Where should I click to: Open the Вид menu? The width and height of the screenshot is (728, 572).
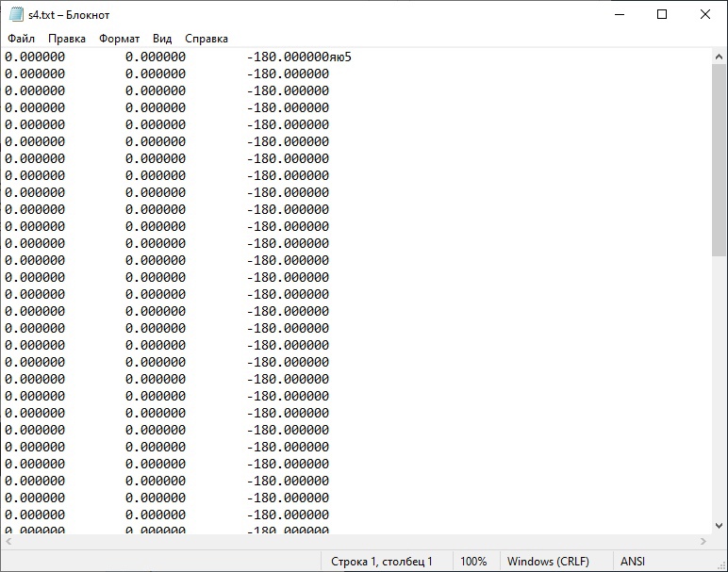pos(162,39)
